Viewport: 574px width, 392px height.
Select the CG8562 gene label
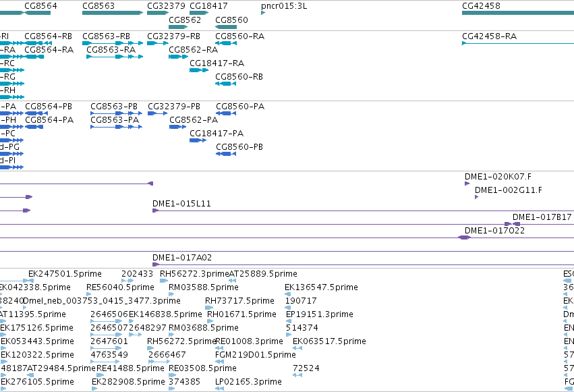[185, 20]
